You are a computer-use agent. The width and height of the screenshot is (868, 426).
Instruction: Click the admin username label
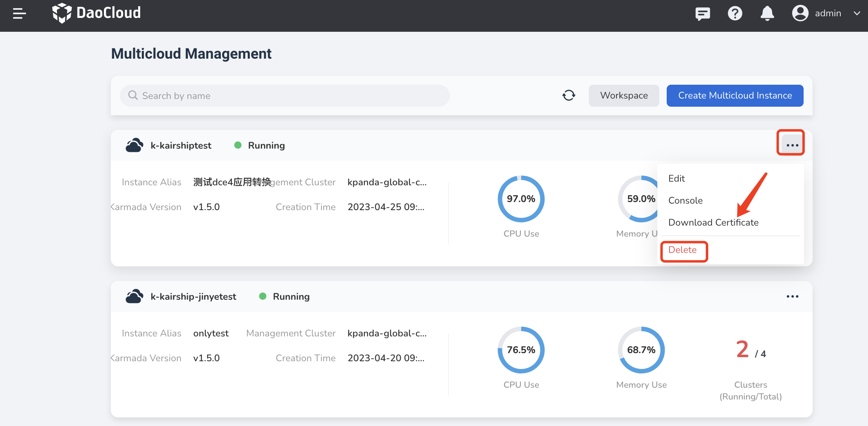click(x=828, y=13)
